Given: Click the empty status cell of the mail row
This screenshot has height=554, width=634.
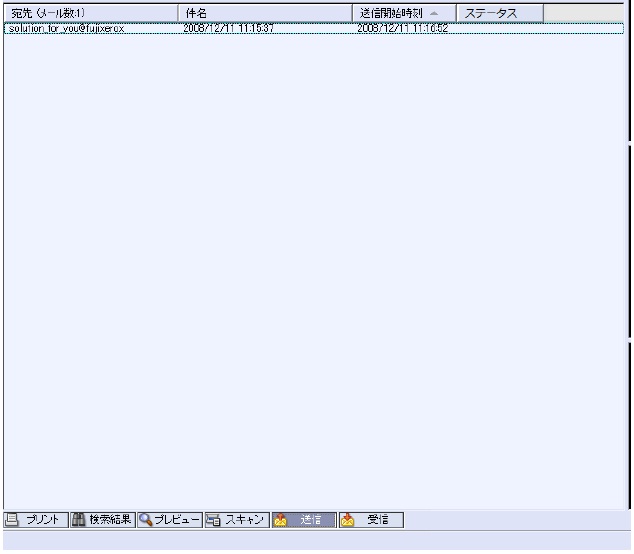Looking at the screenshot, I should click(500, 29).
